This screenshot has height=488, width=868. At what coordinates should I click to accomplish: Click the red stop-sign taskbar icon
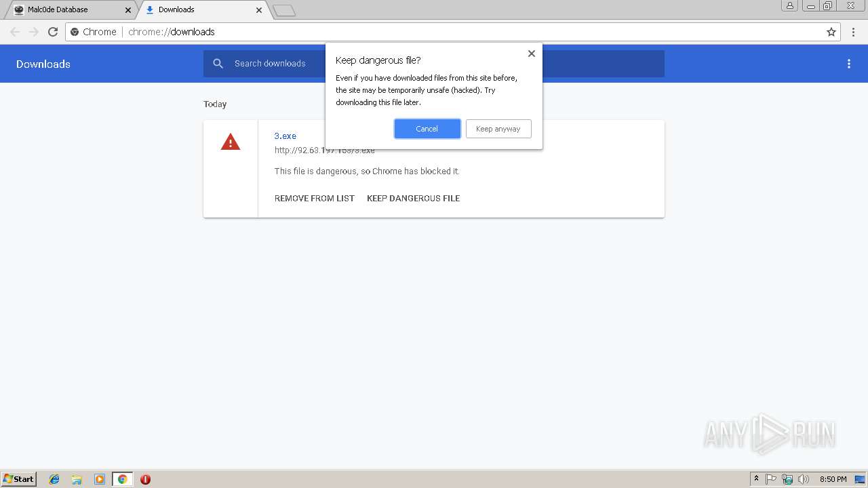(145, 479)
